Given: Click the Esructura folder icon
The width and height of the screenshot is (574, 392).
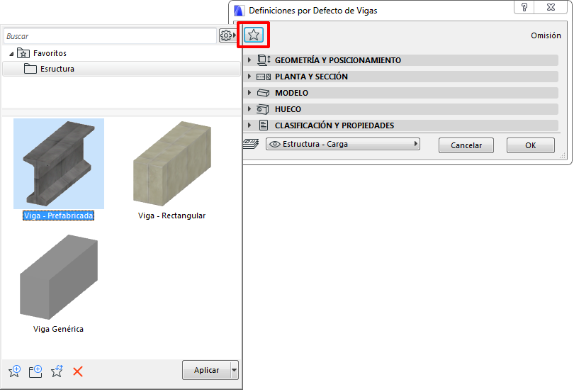Looking at the screenshot, I should click(x=30, y=69).
